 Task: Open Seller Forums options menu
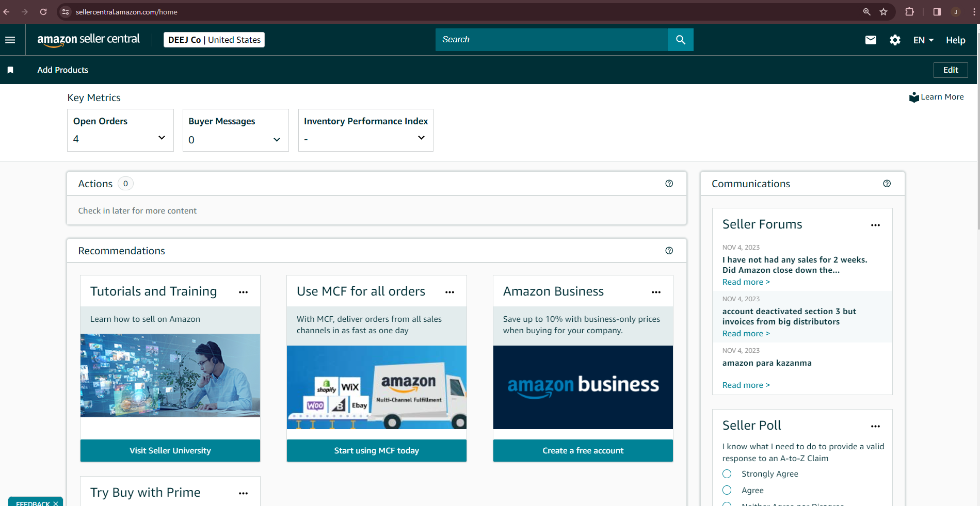click(x=876, y=225)
